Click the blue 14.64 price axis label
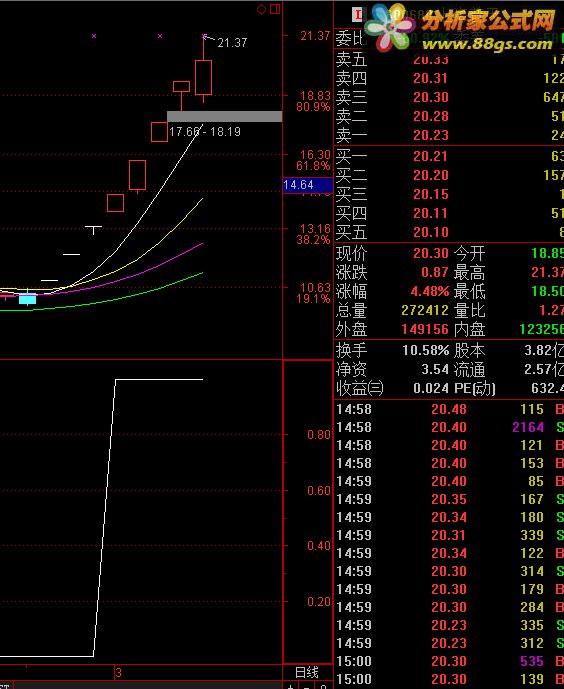Screen dimensions: 564x689 [307, 185]
